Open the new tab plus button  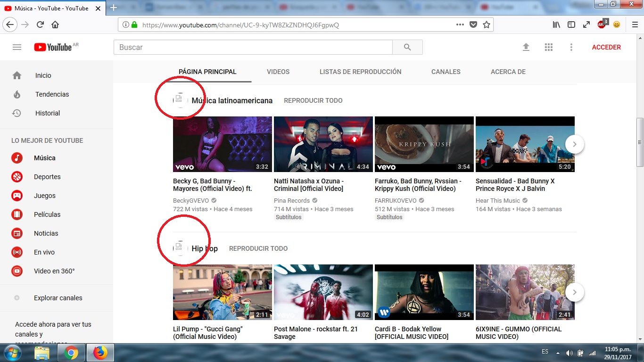pyautogui.click(x=113, y=8)
